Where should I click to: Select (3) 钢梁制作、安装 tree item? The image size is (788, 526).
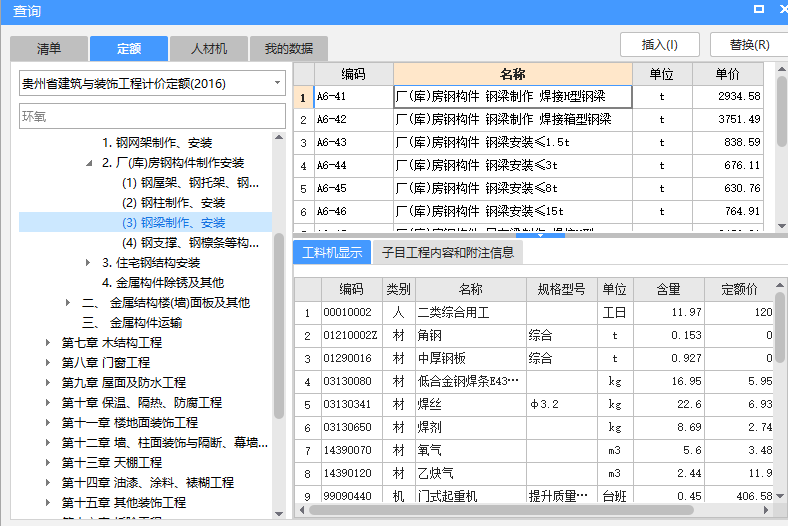(x=173, y=223)
